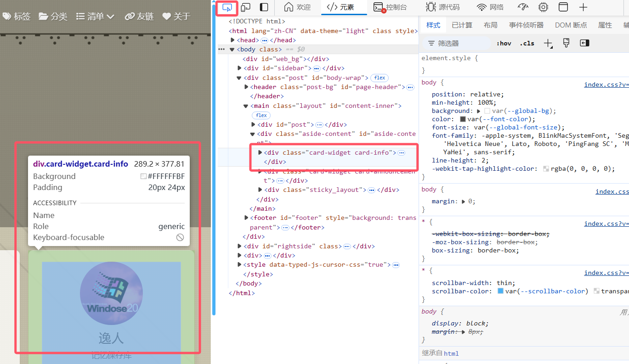Viewport: 629px width, 364px height.
Task: Expand the sticky_layout div node
Action: point(261,190)
